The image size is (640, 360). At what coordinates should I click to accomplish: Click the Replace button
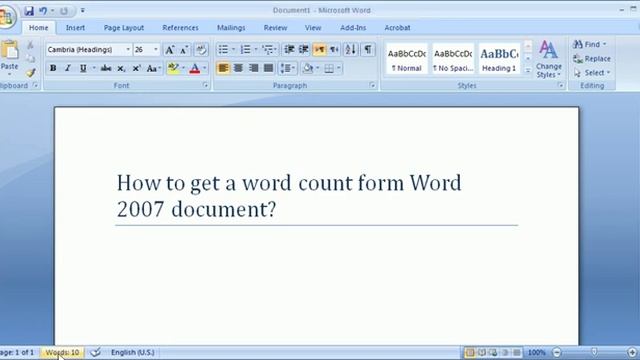point(592,59)
